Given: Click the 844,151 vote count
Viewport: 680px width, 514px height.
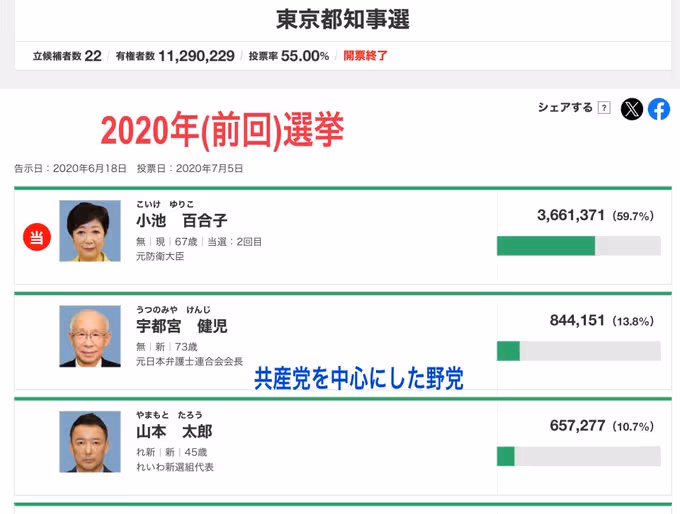Looking at the screenshot, I should (578, 320).
